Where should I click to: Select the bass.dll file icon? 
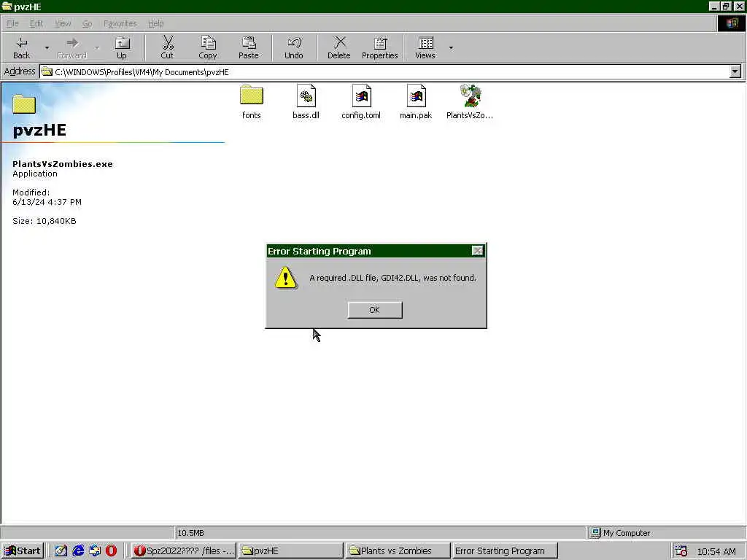click(306, 96)
